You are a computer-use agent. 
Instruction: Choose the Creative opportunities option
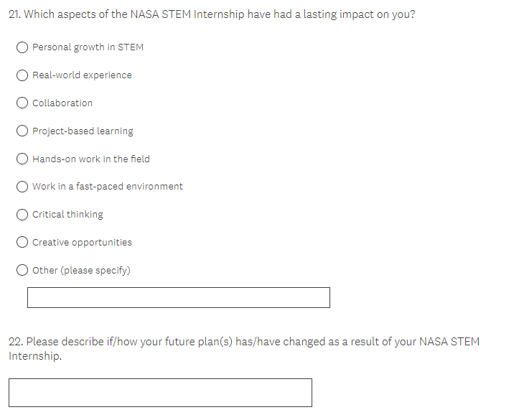coord(23,243)
